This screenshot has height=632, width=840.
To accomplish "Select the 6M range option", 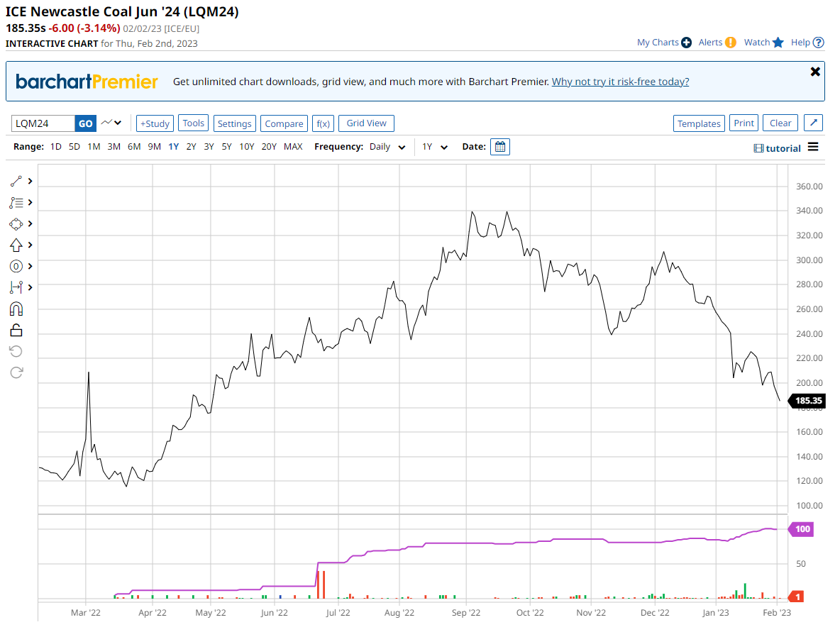I will click(x=134, y=147).
